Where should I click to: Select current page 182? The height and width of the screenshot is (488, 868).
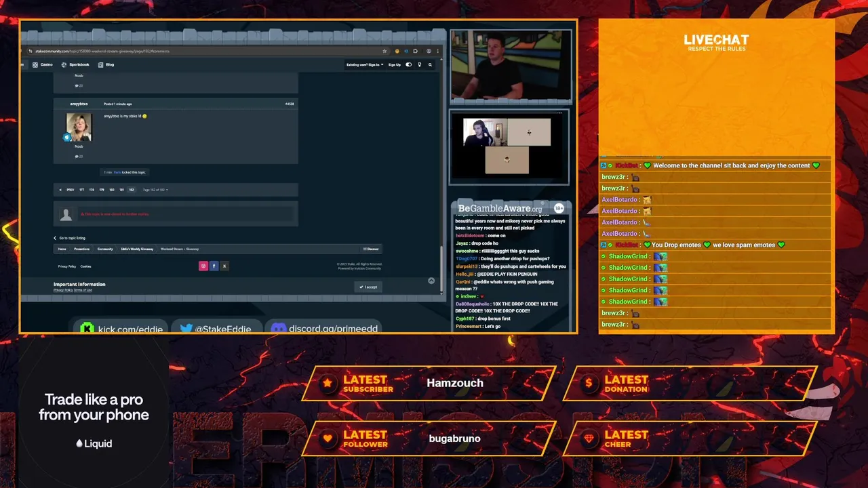click(x=132, y=190)
